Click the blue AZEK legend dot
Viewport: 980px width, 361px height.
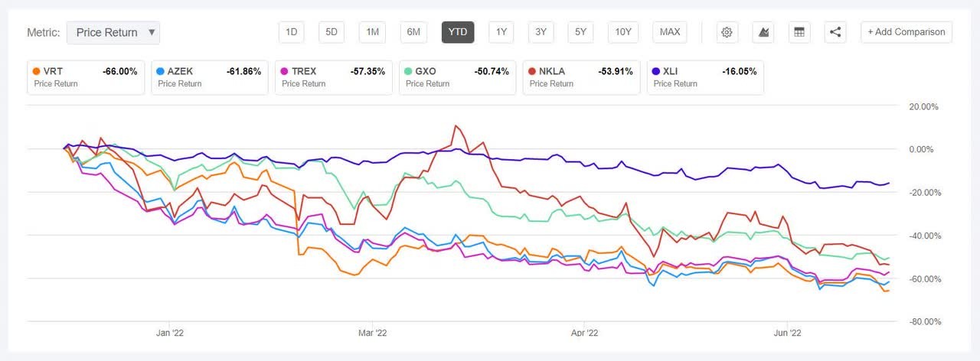click(160, 72)
